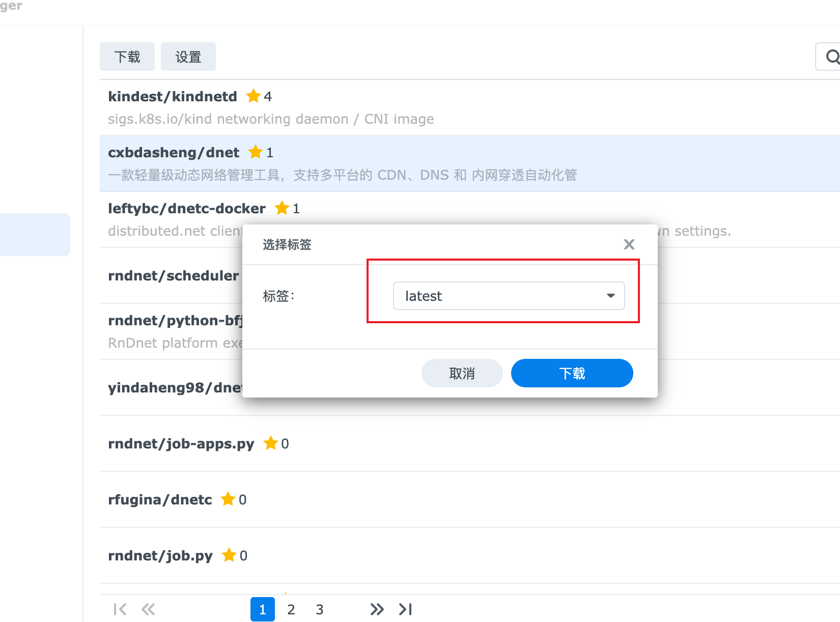The width and height of the screenshot is (840, 622).
Task: Close the 选择标签 dialog
Action: pyautogui.click(x=629, y=244)
